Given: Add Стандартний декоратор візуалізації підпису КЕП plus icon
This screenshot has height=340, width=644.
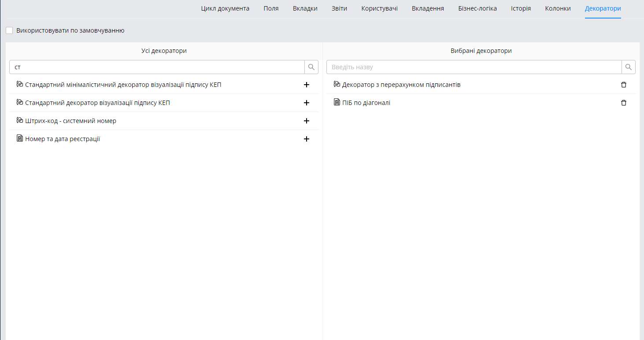Looking at the screenshot, I should tap(307, 103).
